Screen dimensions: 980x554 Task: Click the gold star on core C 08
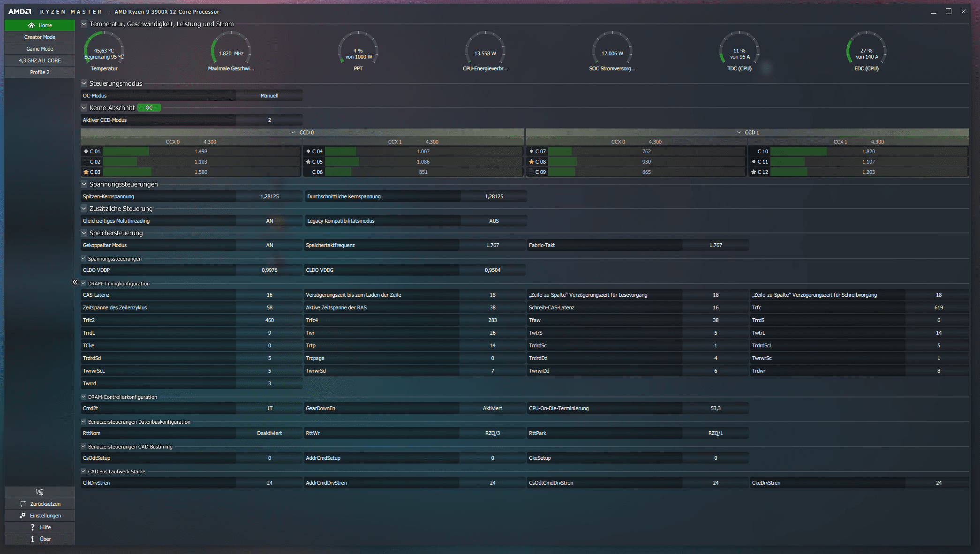(x=531, y=162)
